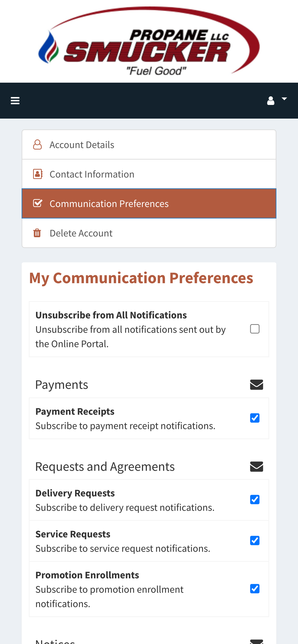The image size is (298, 644).
Task: Uncheck the Payment Receipts checkbox
Action: tap(255, 418)
